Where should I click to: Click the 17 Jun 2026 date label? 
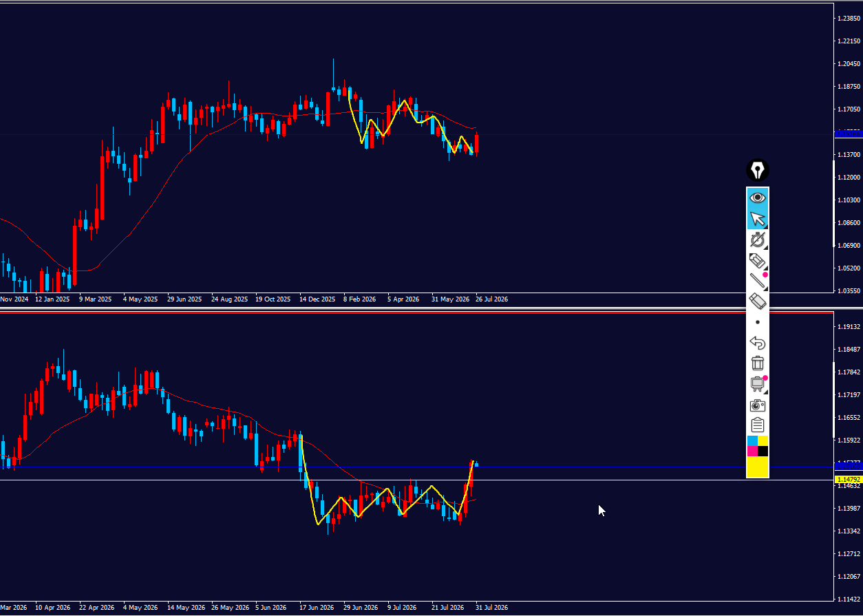click(317, 608)
